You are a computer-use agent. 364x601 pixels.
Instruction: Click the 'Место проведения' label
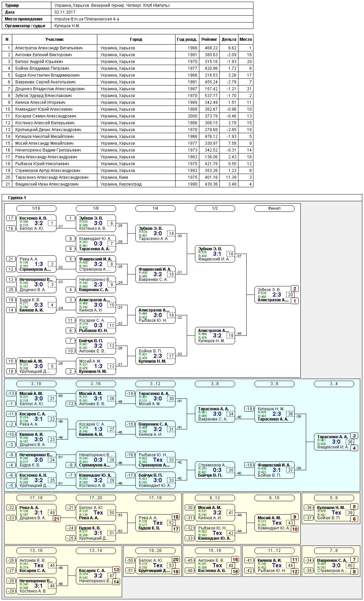[x=23, y=19]
